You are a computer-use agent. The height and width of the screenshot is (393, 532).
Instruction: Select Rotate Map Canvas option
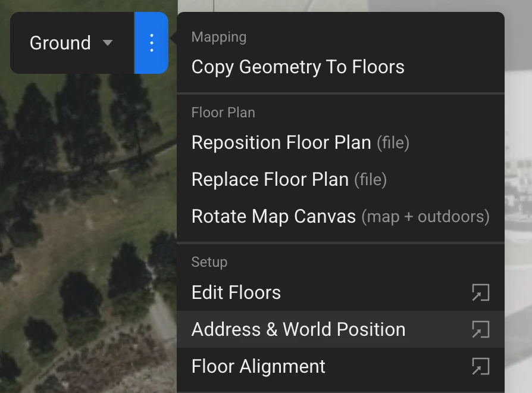tap(340, 216)
